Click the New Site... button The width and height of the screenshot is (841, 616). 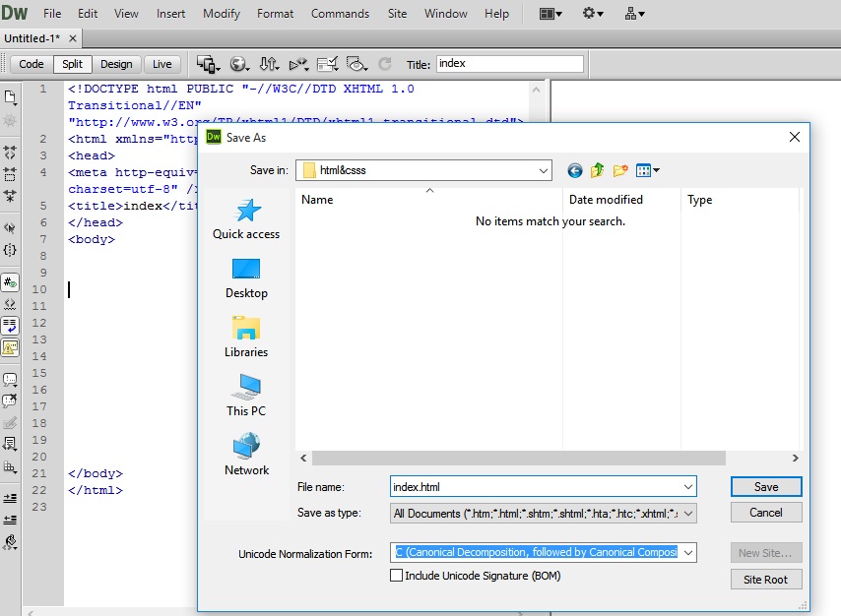(x=766, y=553)
